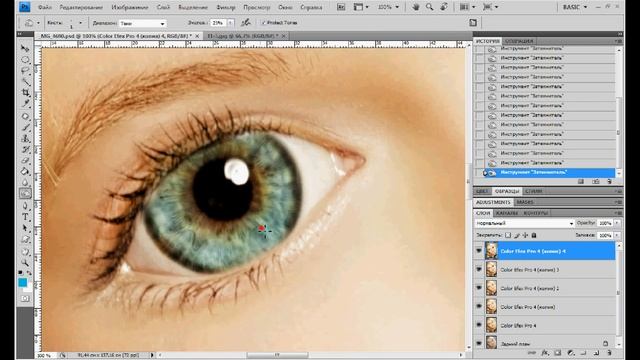Create a new layer

596,353
